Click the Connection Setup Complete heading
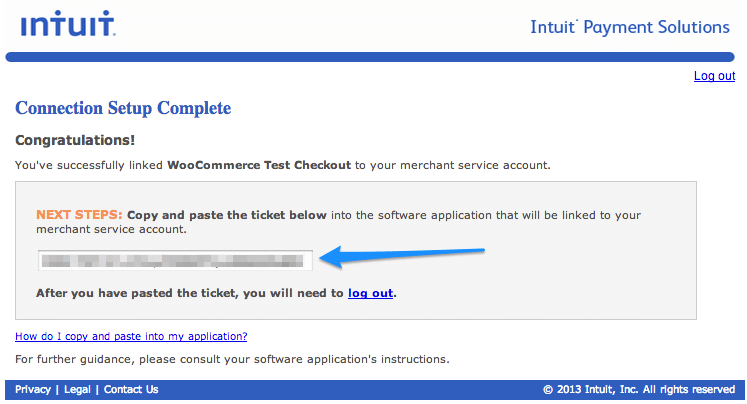 pyautogui.click(x=123, y=108)
